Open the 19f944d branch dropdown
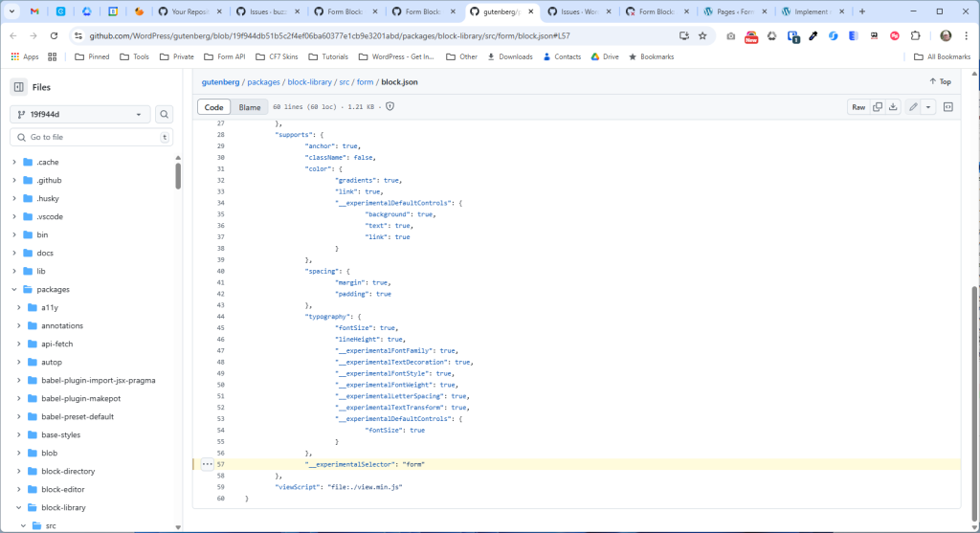Screen dimensions: 980x533 pyautogui.click(x=80, y=115)
